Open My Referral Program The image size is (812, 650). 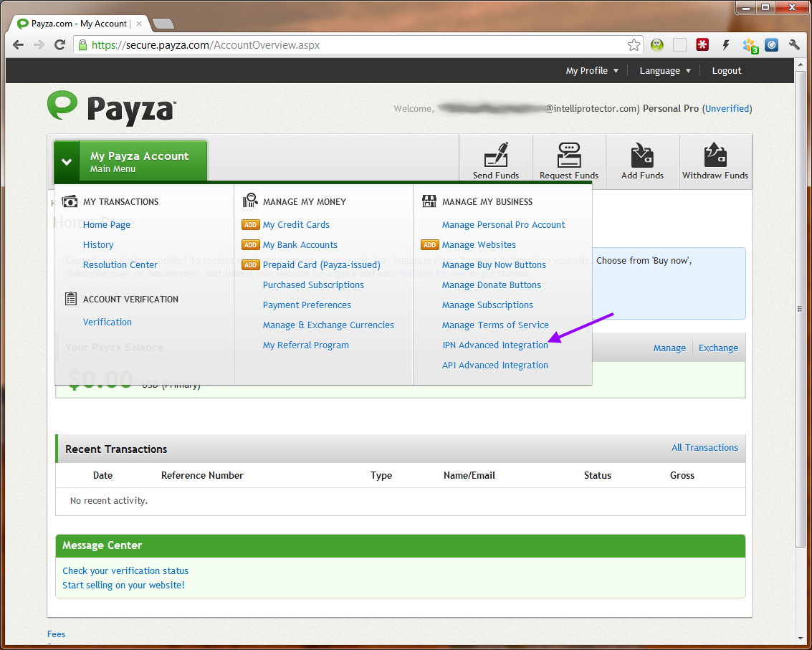tap(305, 345)
